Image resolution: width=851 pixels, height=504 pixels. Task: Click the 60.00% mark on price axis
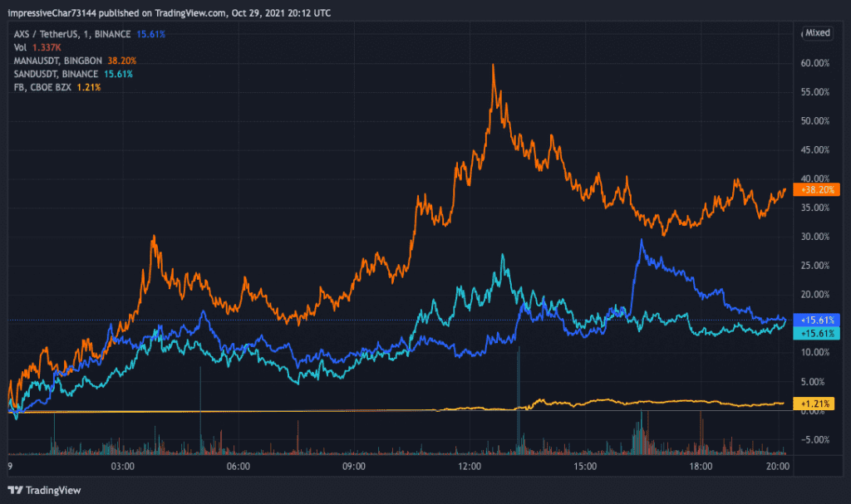pyautogui.click(x=815, y=63)
